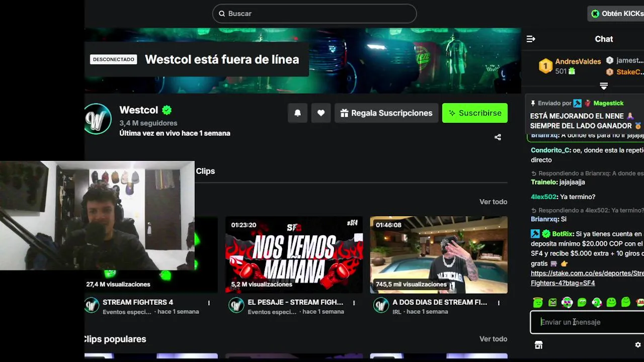Click Magestick username in pinned message
The image size is (644, 362).
coord(608,103)
